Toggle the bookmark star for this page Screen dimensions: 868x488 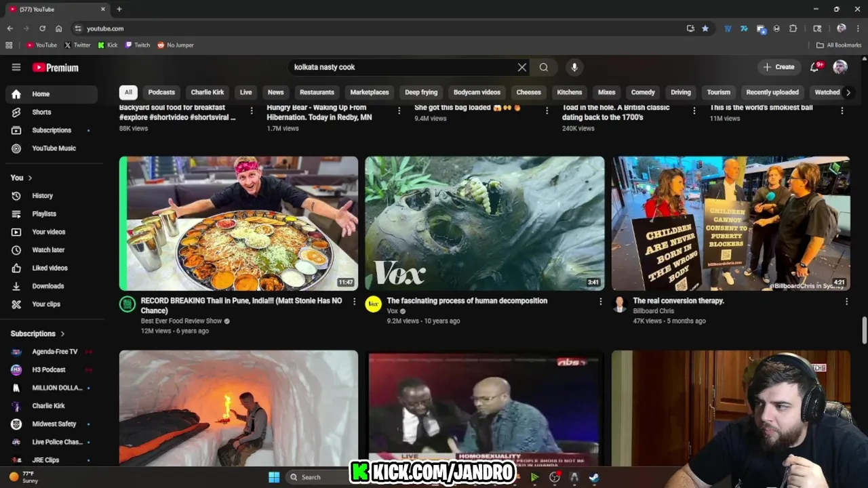click(705, 28)
